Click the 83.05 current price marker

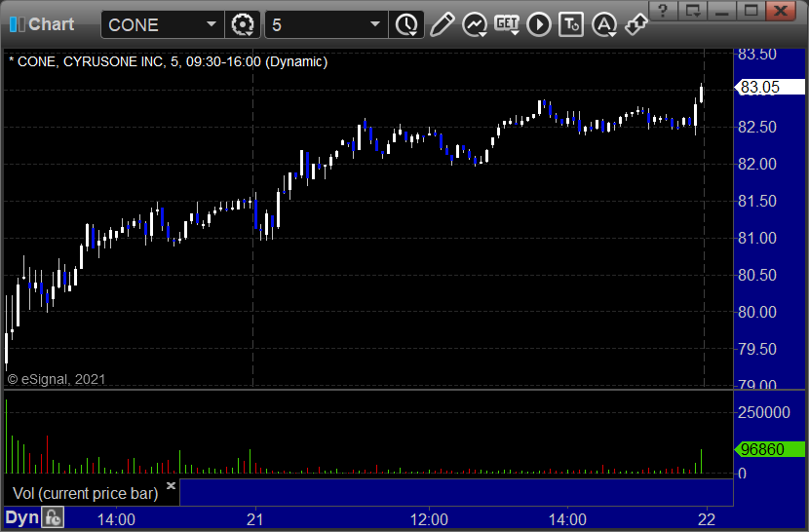(x=769, y=87)
